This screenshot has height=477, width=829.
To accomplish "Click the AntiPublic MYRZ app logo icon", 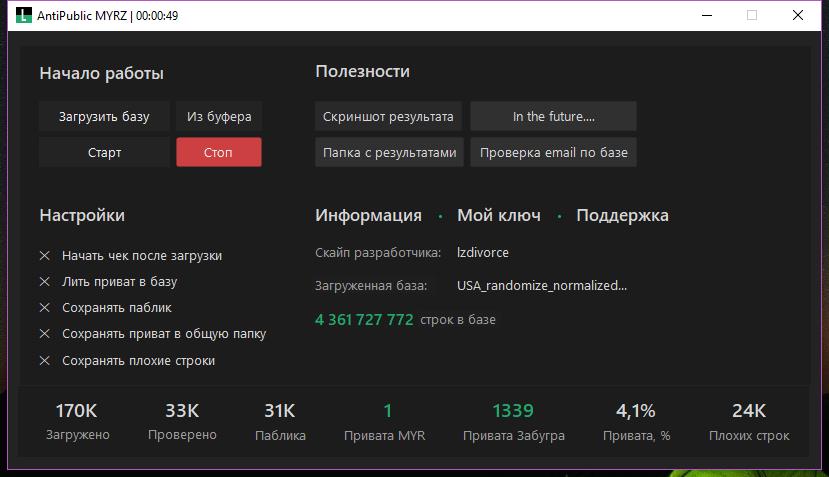I will (x=23, y=16).
